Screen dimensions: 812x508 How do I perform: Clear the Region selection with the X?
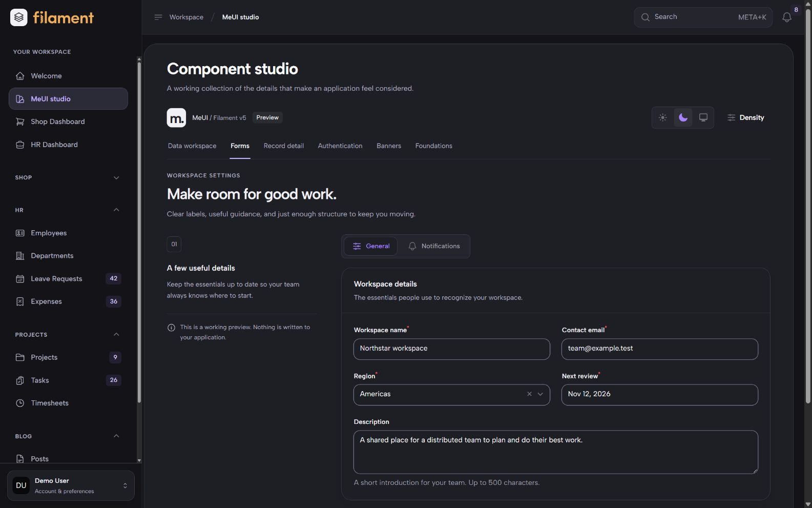(529, 394)
